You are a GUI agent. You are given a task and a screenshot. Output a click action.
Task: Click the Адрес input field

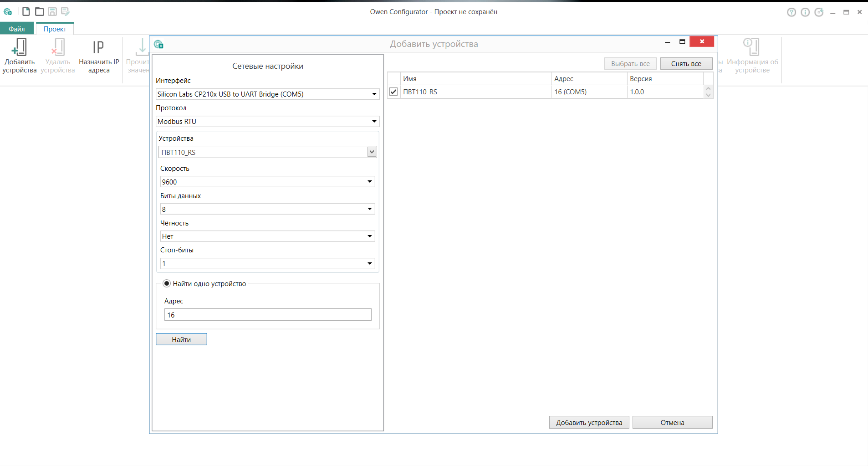(x=268, y=315)
